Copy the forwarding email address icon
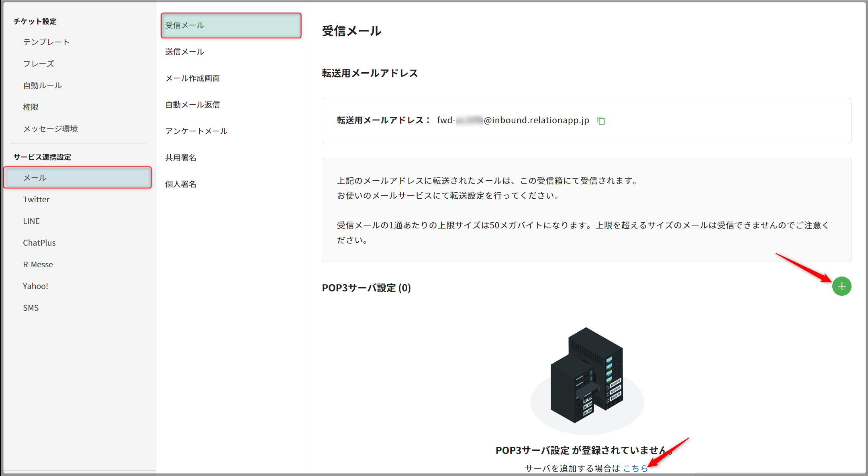The width and height of the screenshot is (868, 476). point(601,121)
